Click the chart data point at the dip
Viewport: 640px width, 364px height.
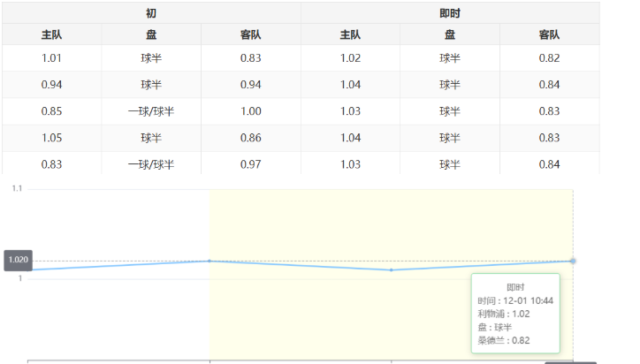click(x=392, y=269)
